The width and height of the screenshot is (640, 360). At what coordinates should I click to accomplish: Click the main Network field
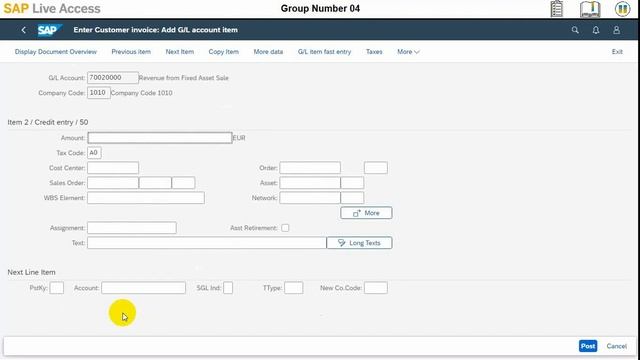(x=310, y=198)
